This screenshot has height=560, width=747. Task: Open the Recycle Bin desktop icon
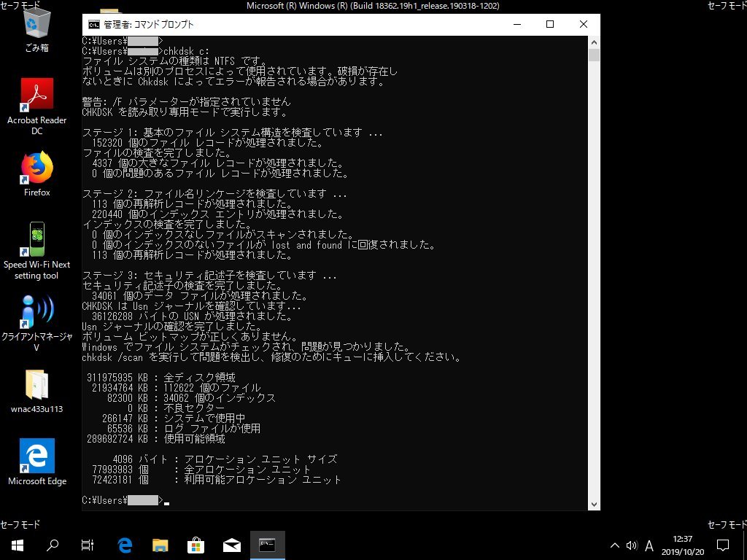(x=36, y=25)
